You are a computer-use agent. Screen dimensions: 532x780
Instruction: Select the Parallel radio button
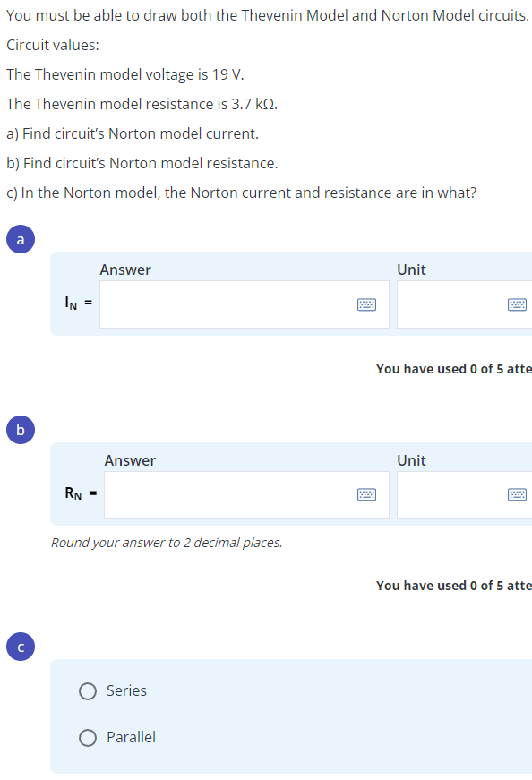click(x=88, y=737)
